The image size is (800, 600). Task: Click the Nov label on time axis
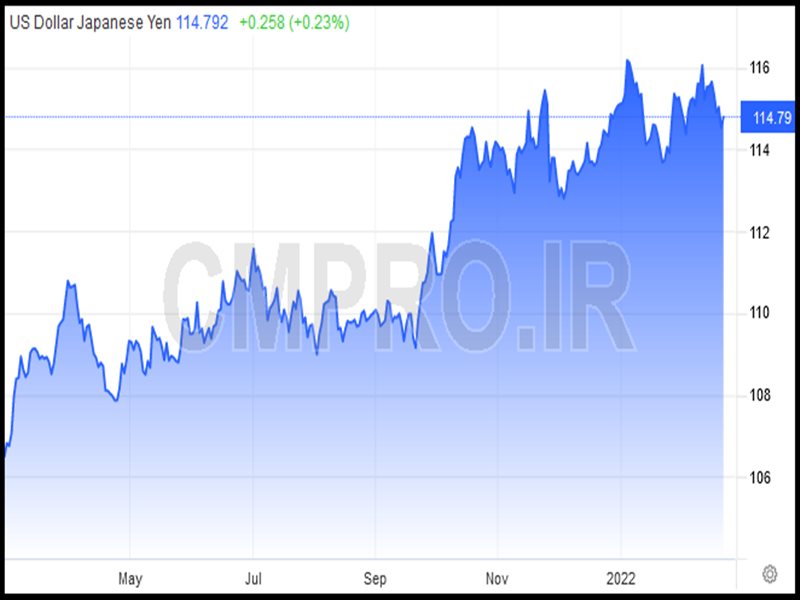[497, 579]
